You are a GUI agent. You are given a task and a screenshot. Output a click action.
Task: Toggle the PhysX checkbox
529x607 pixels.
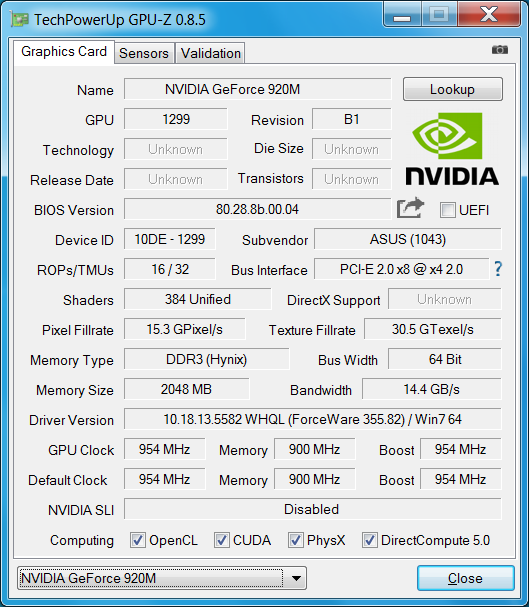[x=295, y=540]
